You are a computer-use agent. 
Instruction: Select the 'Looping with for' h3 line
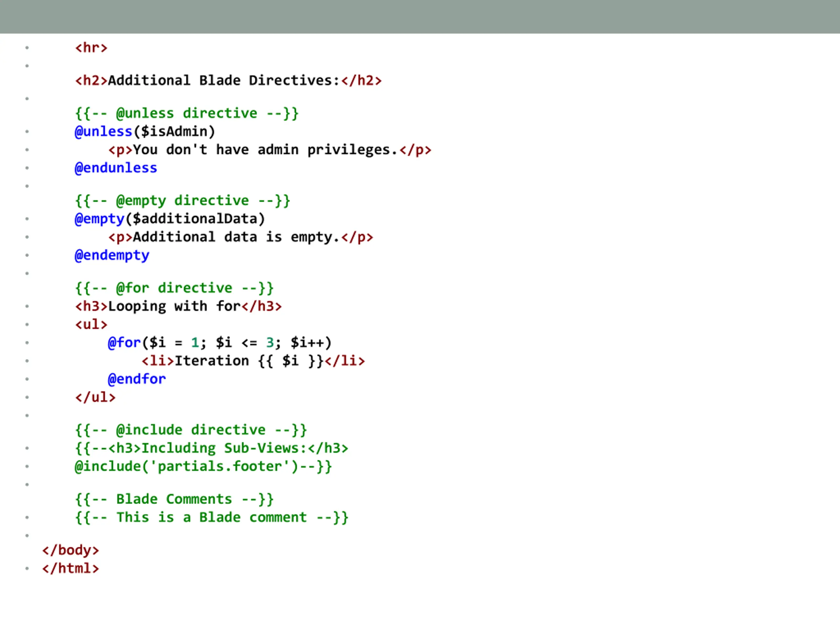[178, 306]
